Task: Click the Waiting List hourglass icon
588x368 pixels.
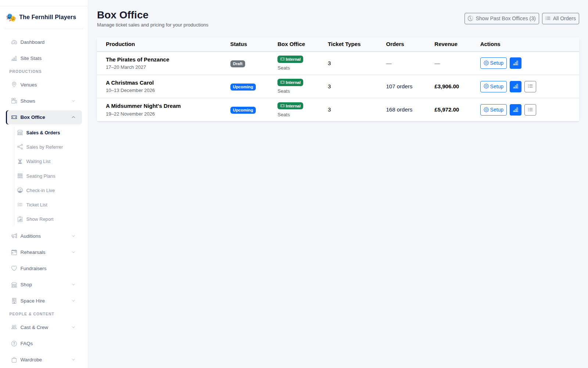Action: pos(20,162)
